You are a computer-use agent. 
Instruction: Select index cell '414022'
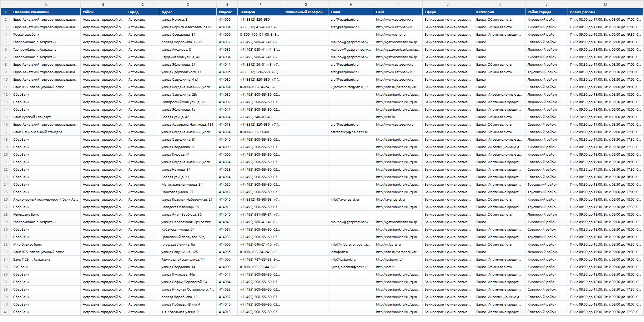pos(227,290)
